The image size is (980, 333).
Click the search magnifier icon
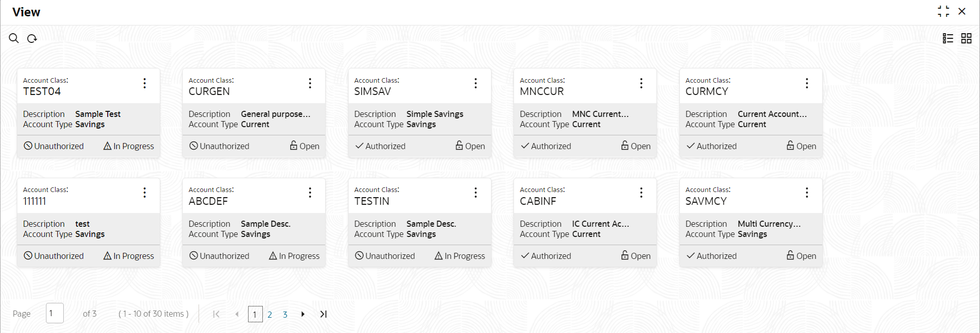click(x=14, y=38)
